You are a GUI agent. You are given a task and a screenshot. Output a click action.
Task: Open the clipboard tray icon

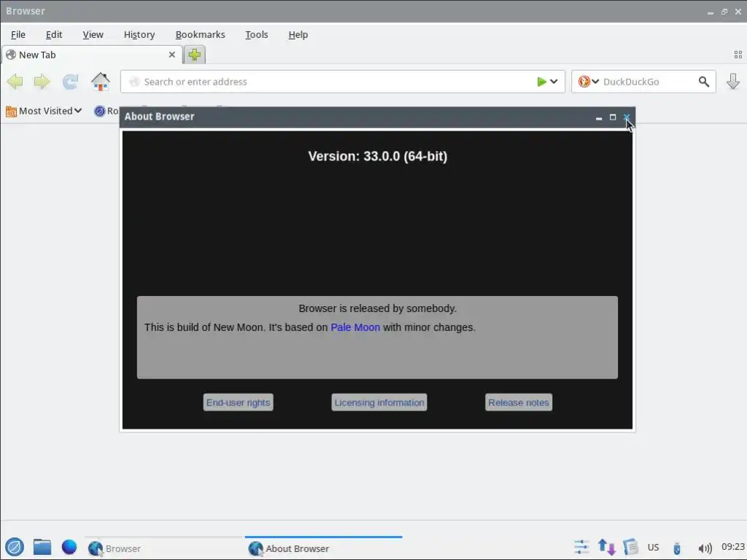pyautogui.click(x=630, y=547)
